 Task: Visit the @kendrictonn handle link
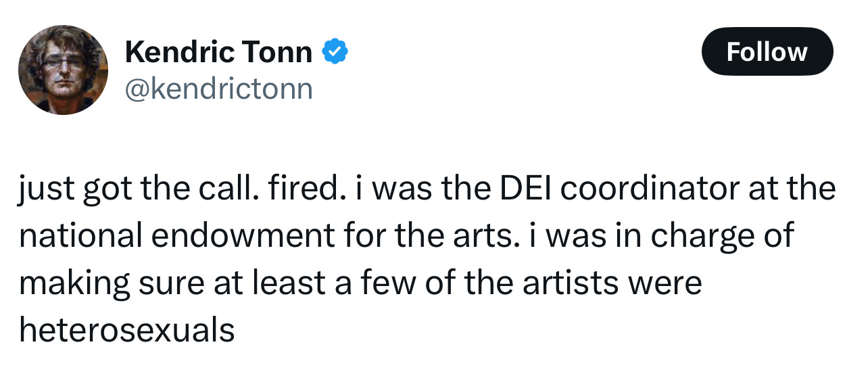click(218, 89)
